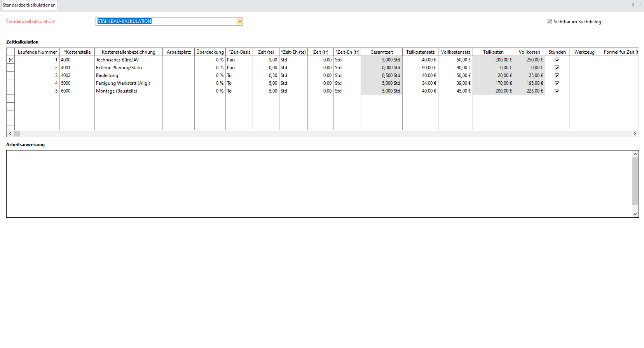Screen dimensions: 644x348
Task: Click Arbeitsanweisung scroll down arrow
Action: (635, 214)
